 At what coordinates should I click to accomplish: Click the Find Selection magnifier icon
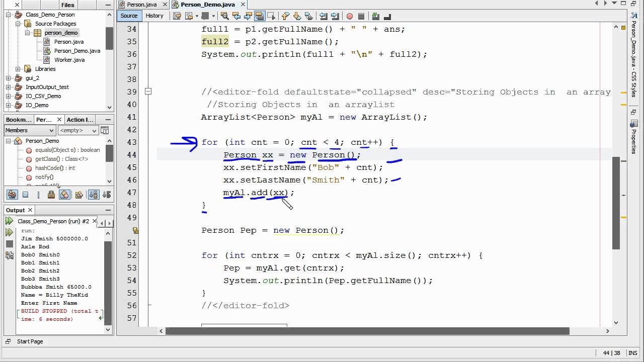click(x=225, y=16)
